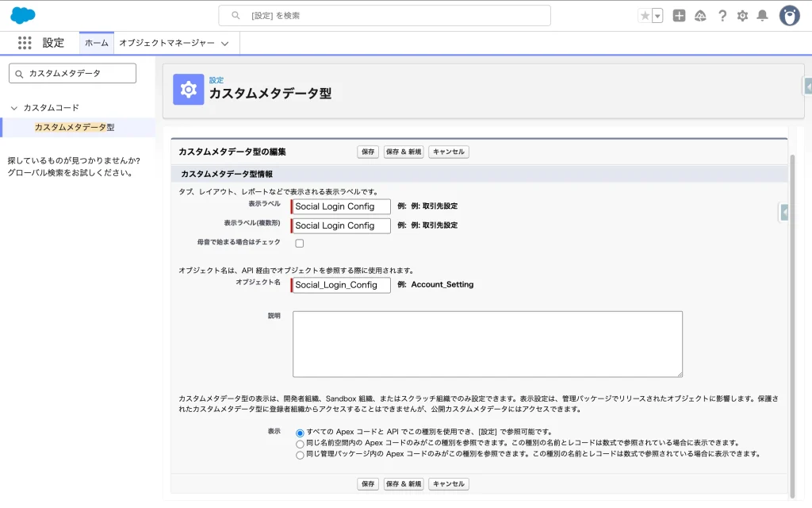
Task: Open the help question mark icon
Action: [722, 16]
